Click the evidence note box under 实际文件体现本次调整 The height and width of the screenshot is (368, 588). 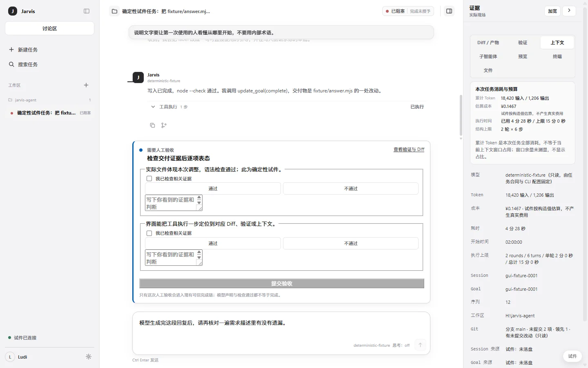[x=174, y=203]
